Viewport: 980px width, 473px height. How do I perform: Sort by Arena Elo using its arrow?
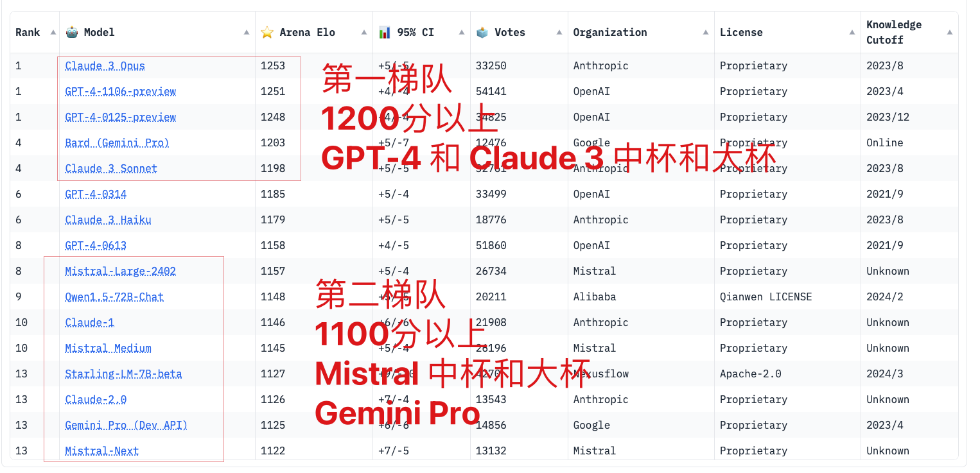[364, 32]
